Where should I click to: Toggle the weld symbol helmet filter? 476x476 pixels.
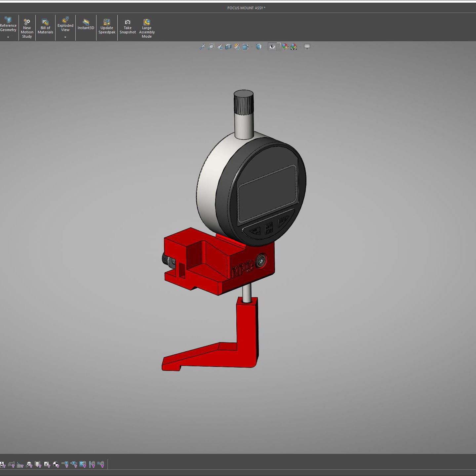[29, 464]
